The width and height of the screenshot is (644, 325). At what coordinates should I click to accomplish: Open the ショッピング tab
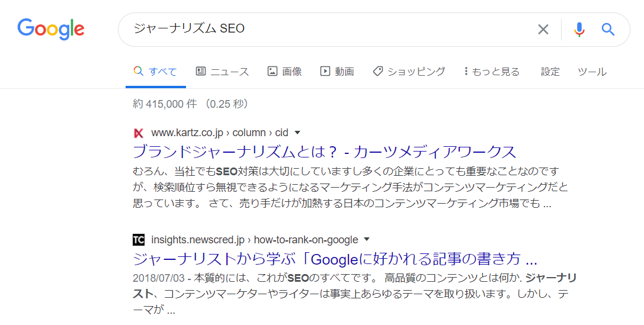pos(409,72)
